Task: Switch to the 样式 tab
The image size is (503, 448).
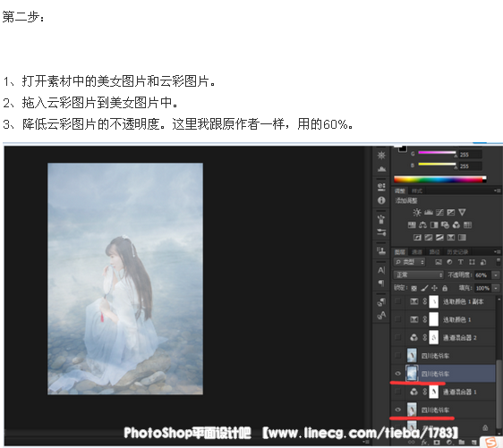Action: [417, 191]
